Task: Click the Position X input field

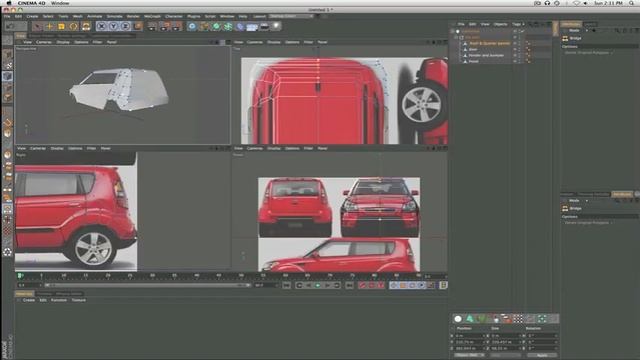Action: pyautogui.click(x=470, y=336)
